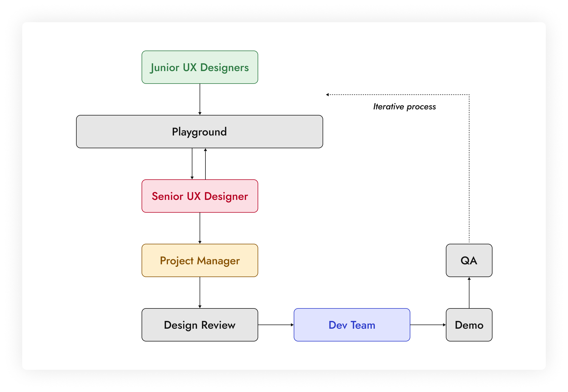This screenshot has width=568, height=392.
Task: Click the Senior UX Designer node
Action: (x=200, y=196)
